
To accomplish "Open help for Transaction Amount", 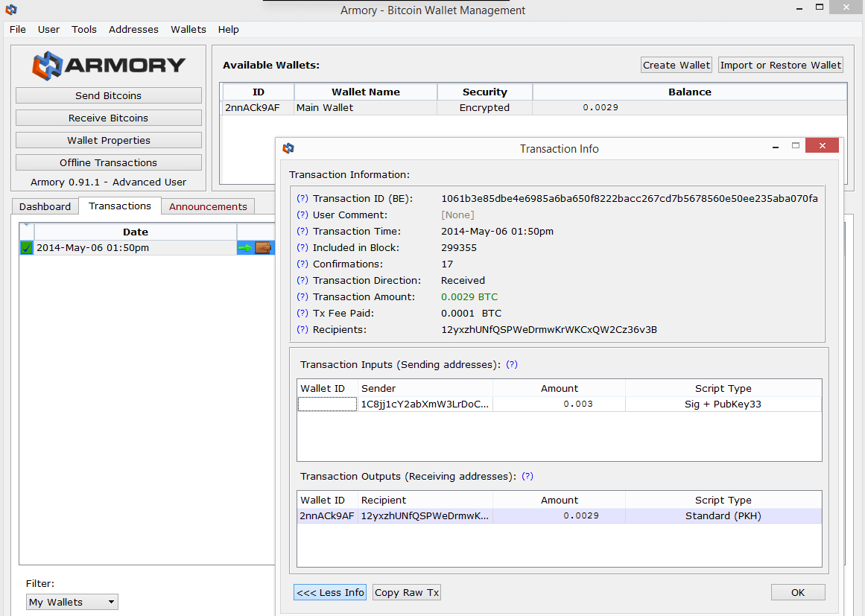I will coord(302,296).
